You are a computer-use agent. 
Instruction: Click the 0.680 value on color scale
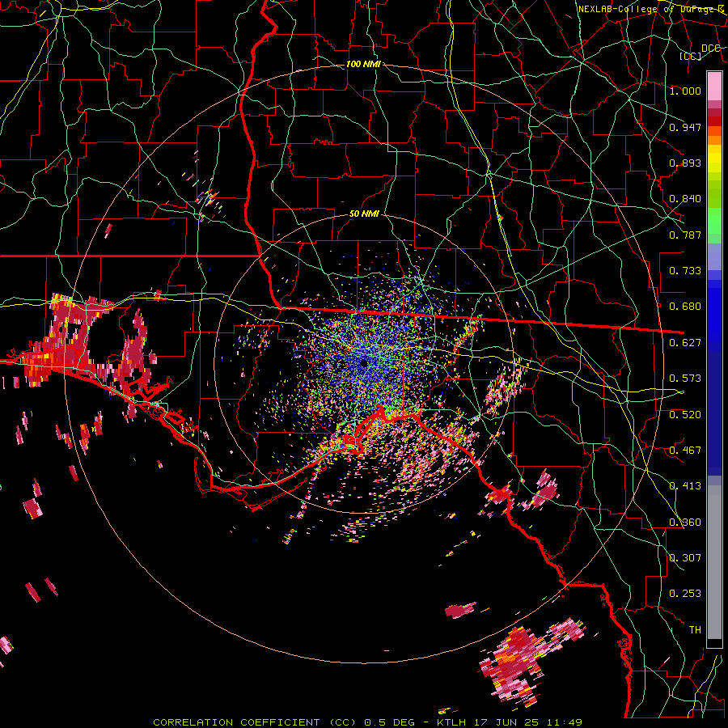click(x=685, y=307)
